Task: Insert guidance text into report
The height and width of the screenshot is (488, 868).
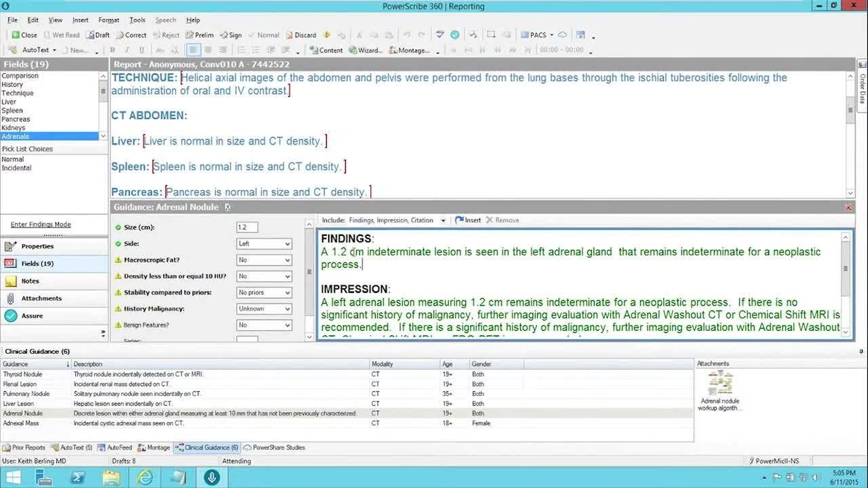Action: 468,220
